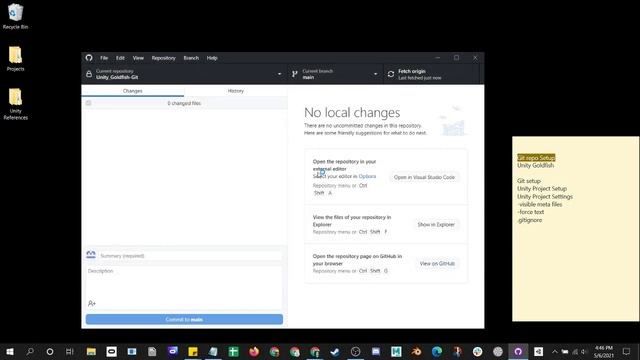The width and height of the screenshot is (640, 360).
Task: Click the highlighted 'Git repo Setup' note line
Action: (x=536, y=158)
